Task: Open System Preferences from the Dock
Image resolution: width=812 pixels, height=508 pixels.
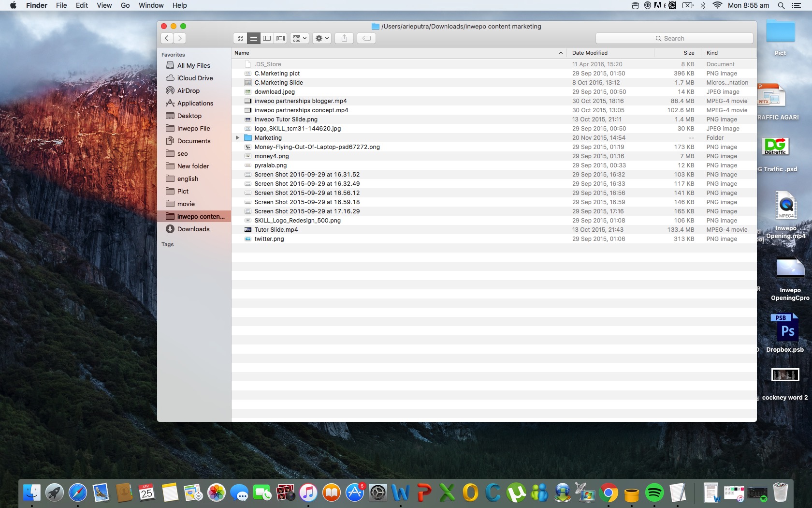Action: 378,493
